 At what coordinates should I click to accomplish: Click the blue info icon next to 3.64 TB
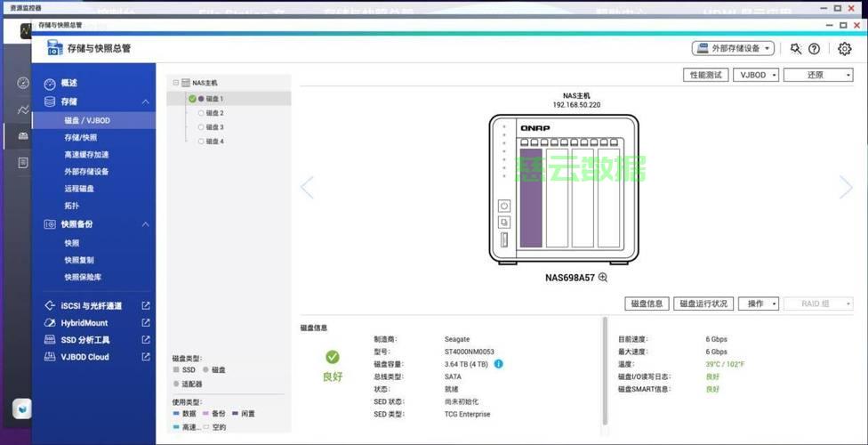(498, 364)
